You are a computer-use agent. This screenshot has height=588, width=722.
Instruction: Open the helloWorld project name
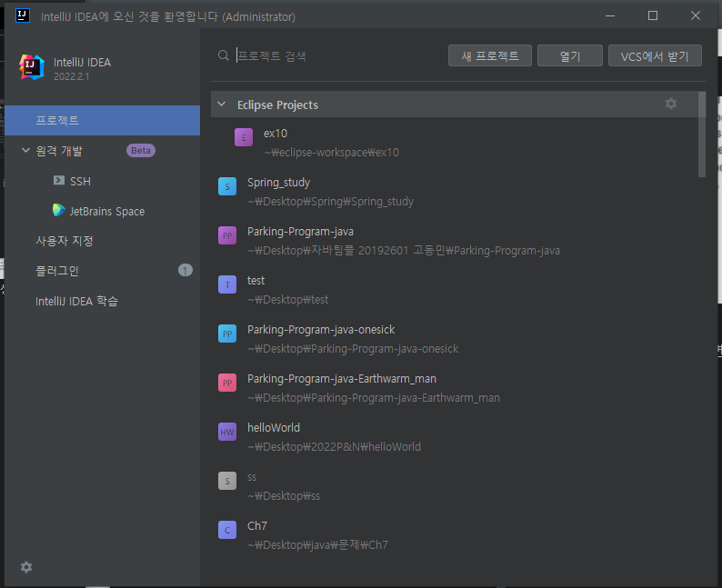[274, 428]
